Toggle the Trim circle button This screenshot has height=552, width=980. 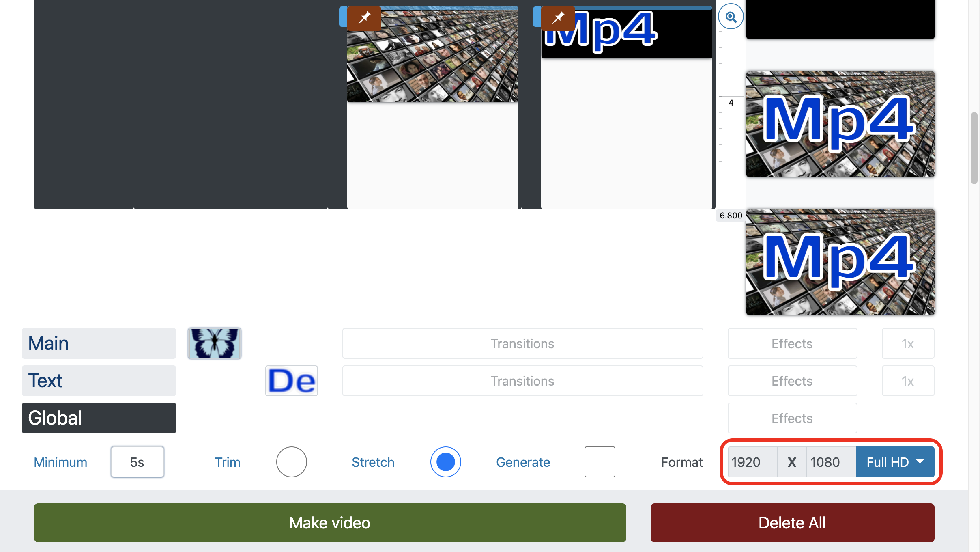tap(291, 461)
